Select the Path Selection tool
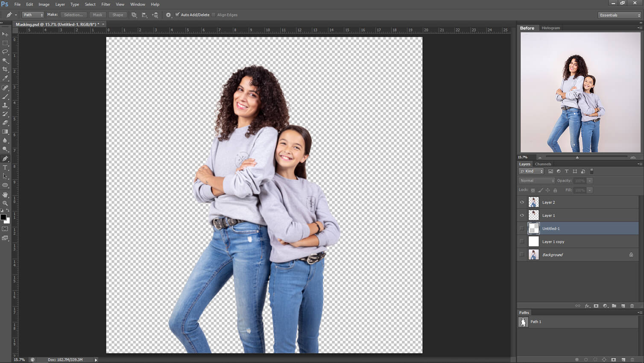The height and width of the screenshot is (363, 644). [5, 176]
